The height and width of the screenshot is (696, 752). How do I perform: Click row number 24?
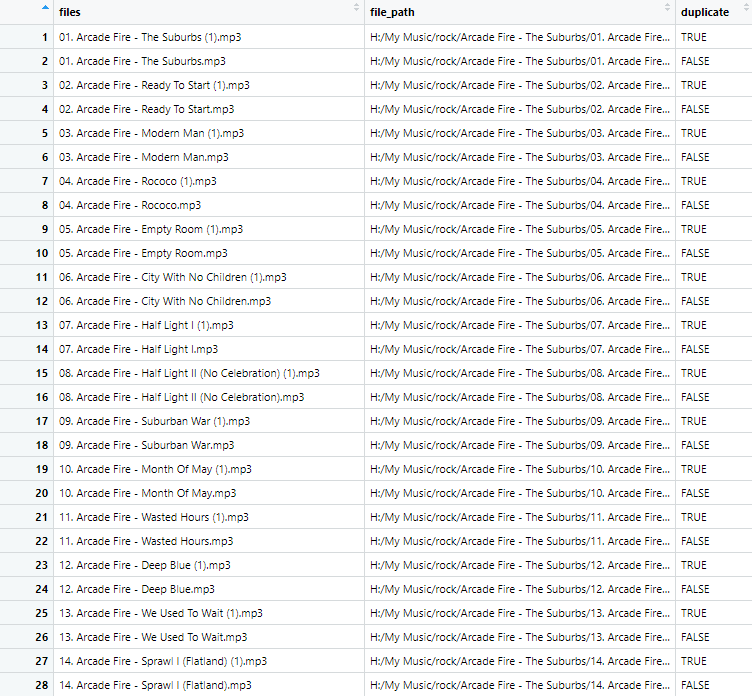pos(42,589)
